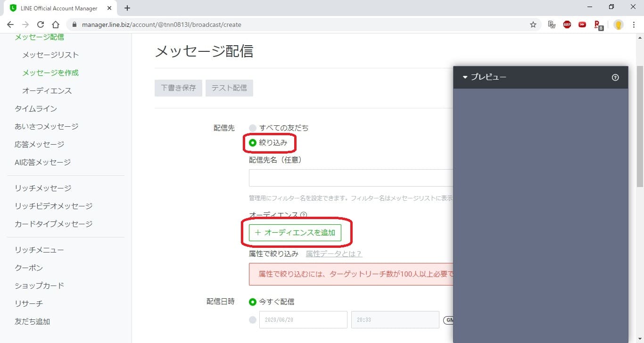Open the Chrome three-dot menu
This screenshot has height=343, width=644.
(x=634, y=24)
